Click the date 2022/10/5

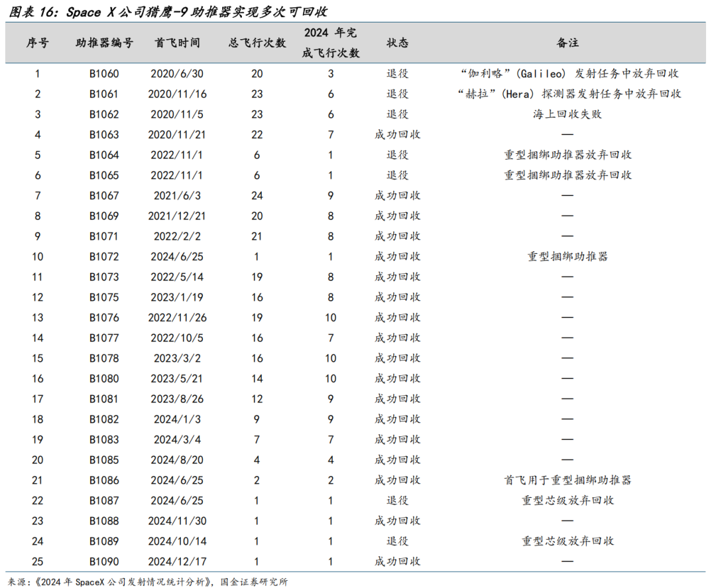[177, 338]
